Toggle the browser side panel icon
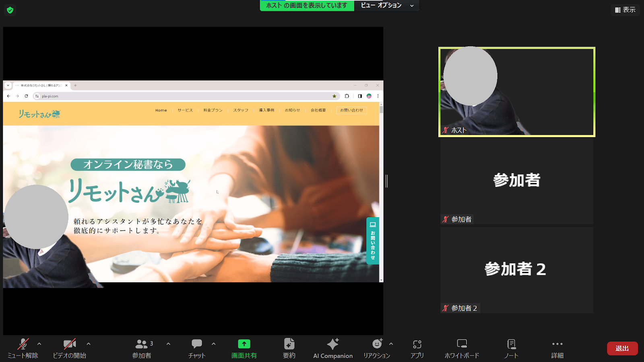644x362 pixels. click(x=360, y=96)
